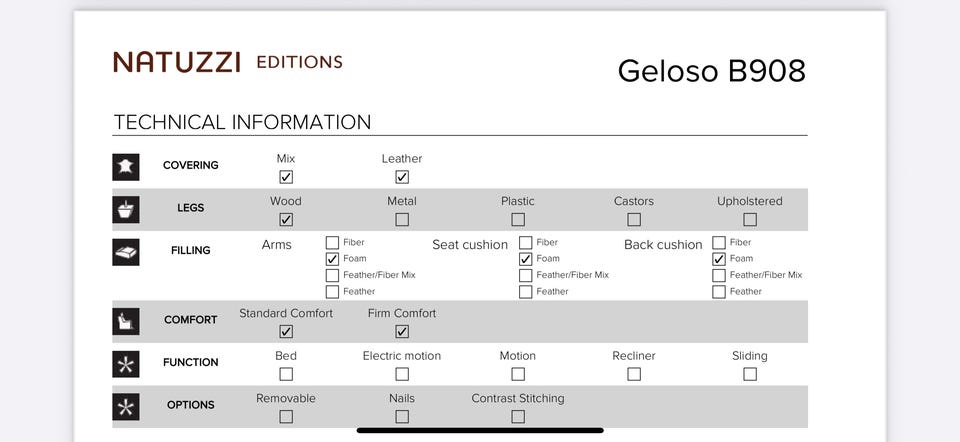This screenshot has height=442, width=960.
Task: Click the Options row asterisk icon
Action: 126,406
